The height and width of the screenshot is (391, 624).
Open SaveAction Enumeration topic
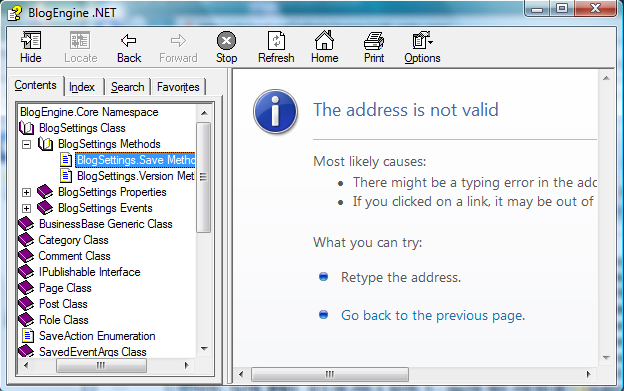tap(97, 336)
